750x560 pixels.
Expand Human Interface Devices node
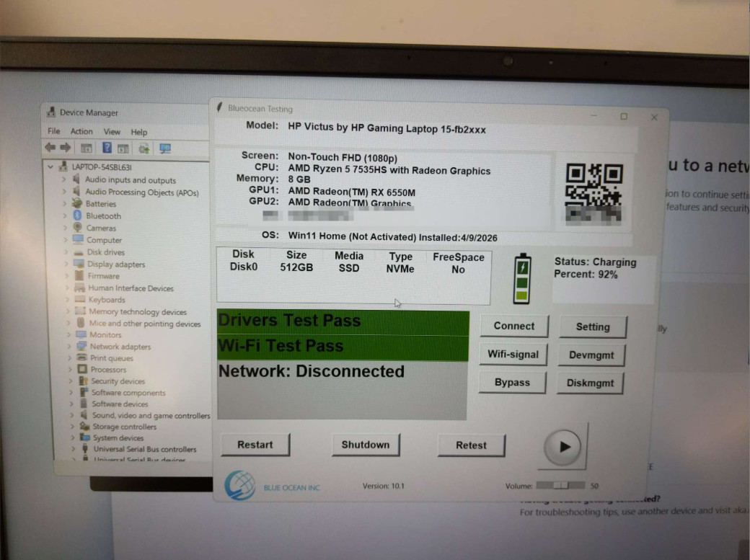click(68, 288)
